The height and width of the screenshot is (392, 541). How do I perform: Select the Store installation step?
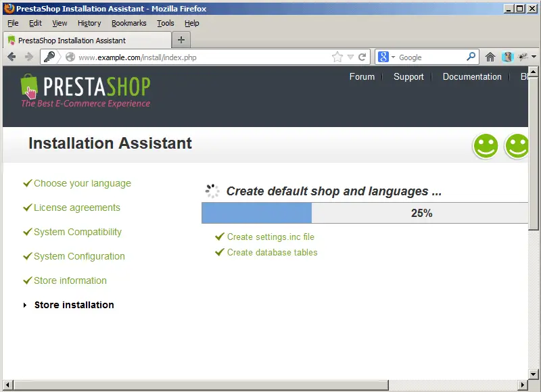(x=74, y=305)
